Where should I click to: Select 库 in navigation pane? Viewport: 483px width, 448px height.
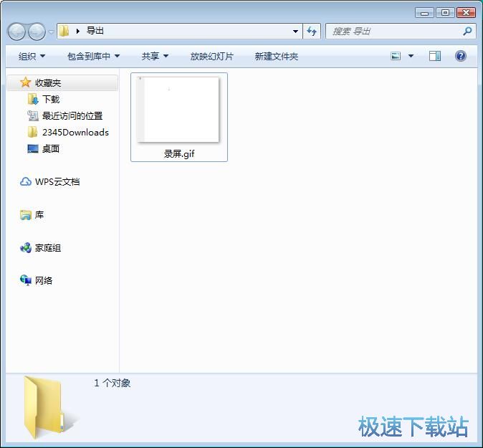click(39, 215)
